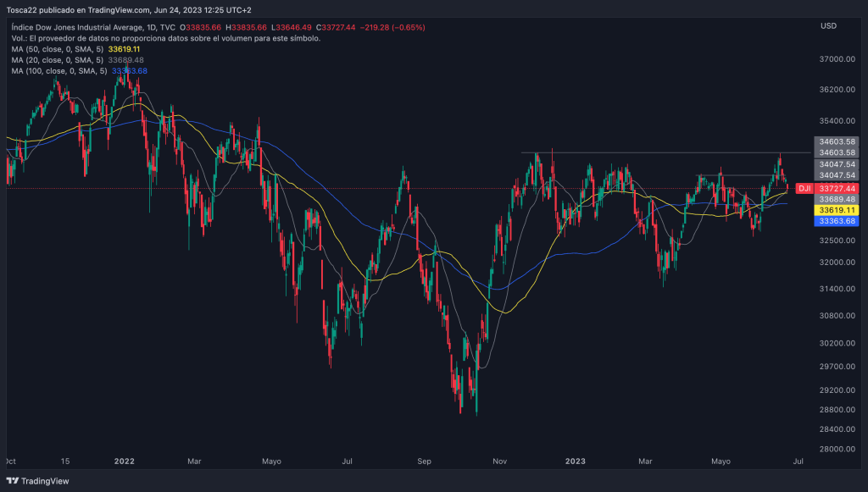
Task: Click the Tosca22 author name in header
Action: (24, 11)
